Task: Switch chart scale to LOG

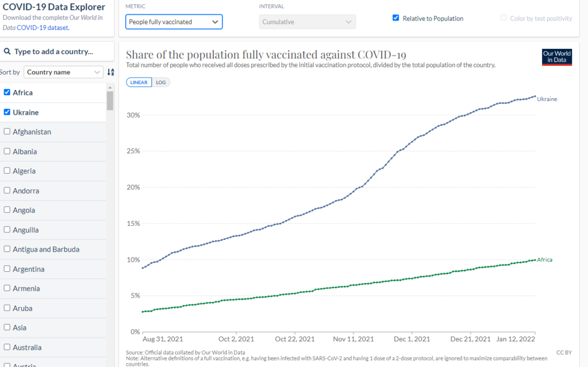Action: pyautogui.click(x=161, y=82)
